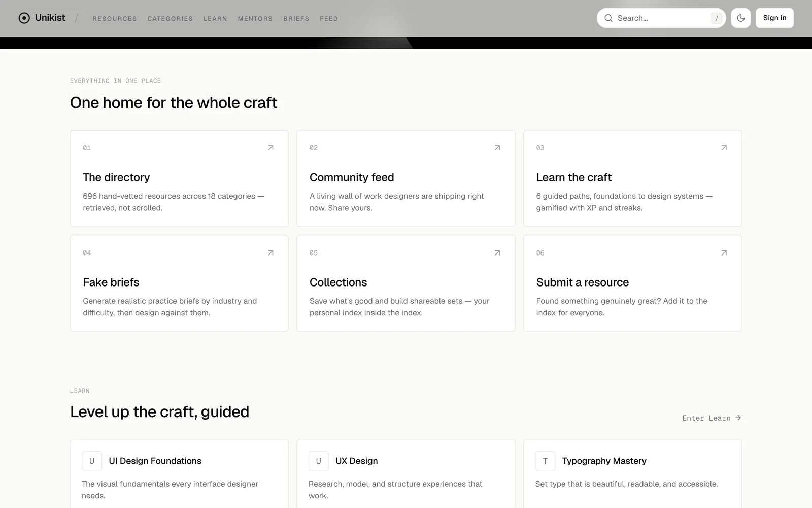Click the '696 hand-vetted resources' description text
Screen dimensions: 812x508
click(174, 202)
